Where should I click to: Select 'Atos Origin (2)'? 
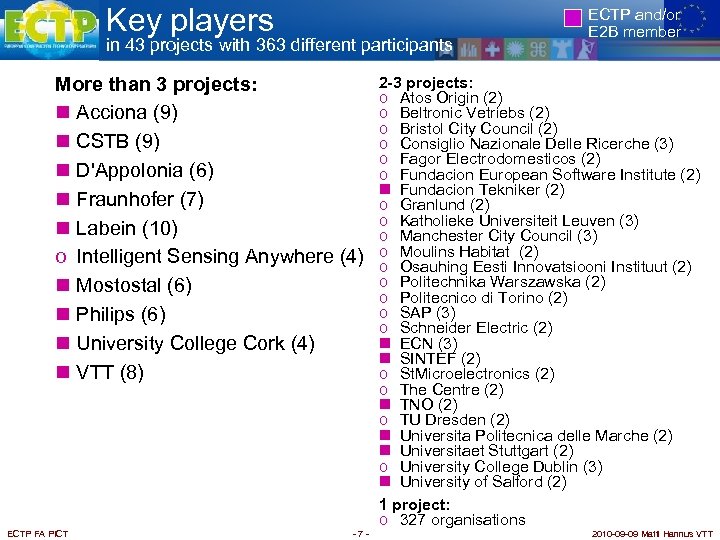tap(451, 98)
